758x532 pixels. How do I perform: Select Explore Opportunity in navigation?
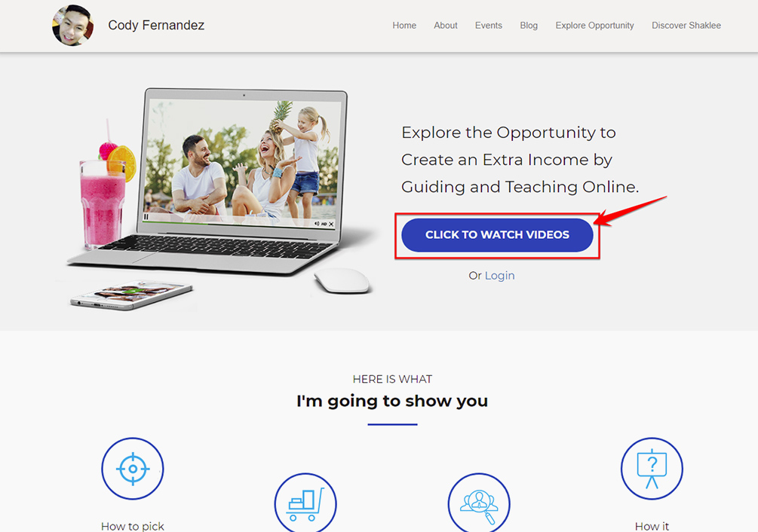click(x=594, y=26)
